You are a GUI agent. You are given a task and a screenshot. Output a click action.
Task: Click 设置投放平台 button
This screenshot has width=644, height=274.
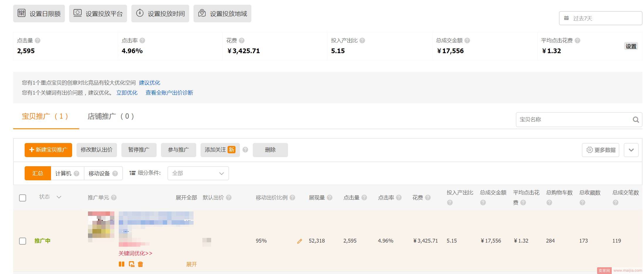coord(98,14)
